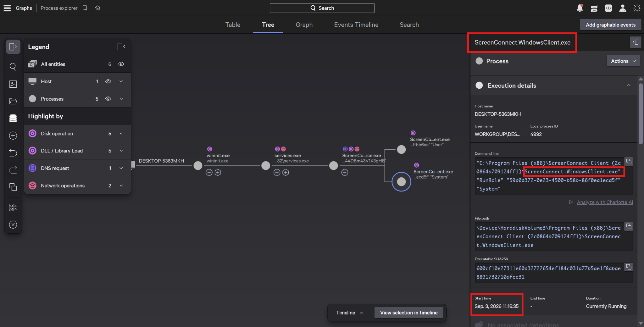Switch to the Table tab

point(233,25)
